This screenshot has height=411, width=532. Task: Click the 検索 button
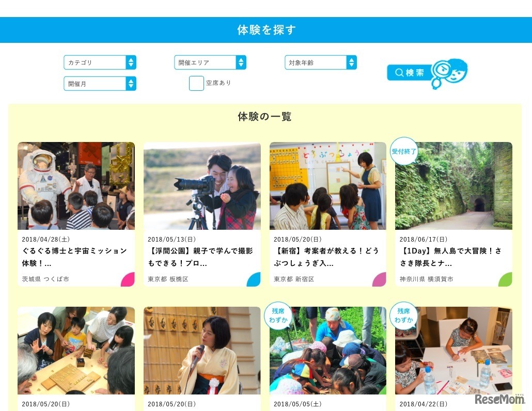click(x=410, y=73)
